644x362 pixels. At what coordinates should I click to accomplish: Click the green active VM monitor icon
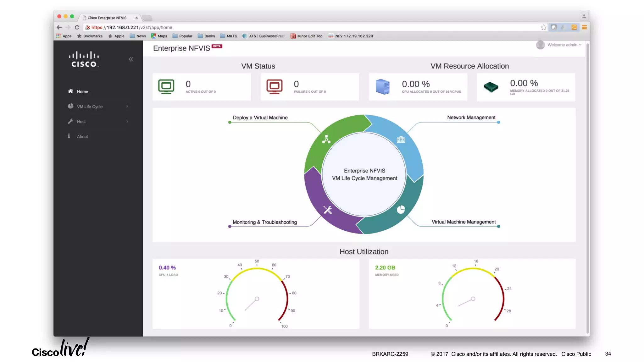[x=166, y=87]
